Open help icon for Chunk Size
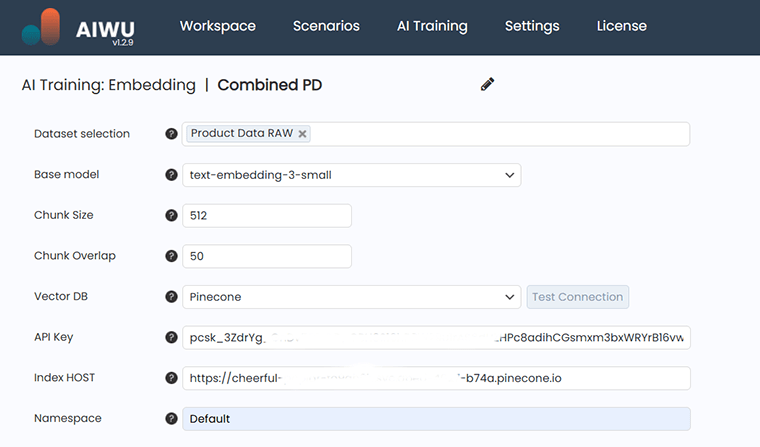Screen dimensions: 760x447 (171, 215)
